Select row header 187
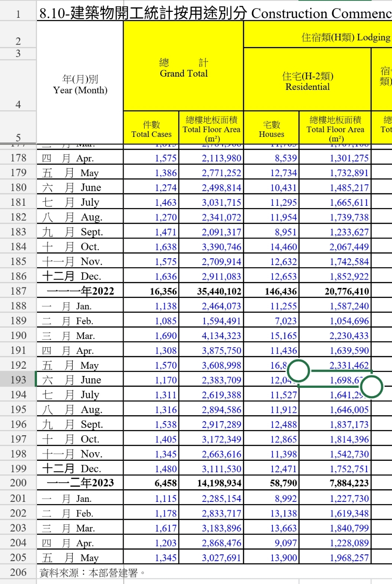392x584 pixels. pyautogui.click(x=18, y=291)
